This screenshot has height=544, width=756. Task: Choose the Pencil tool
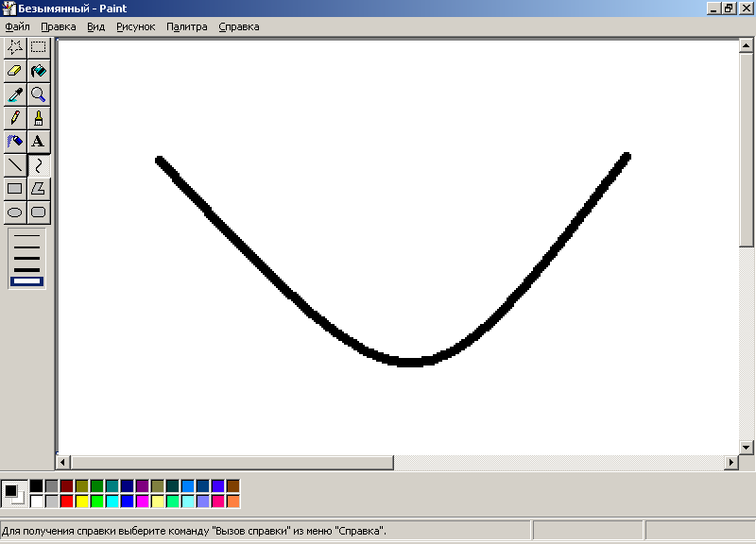tap(15, 118)
